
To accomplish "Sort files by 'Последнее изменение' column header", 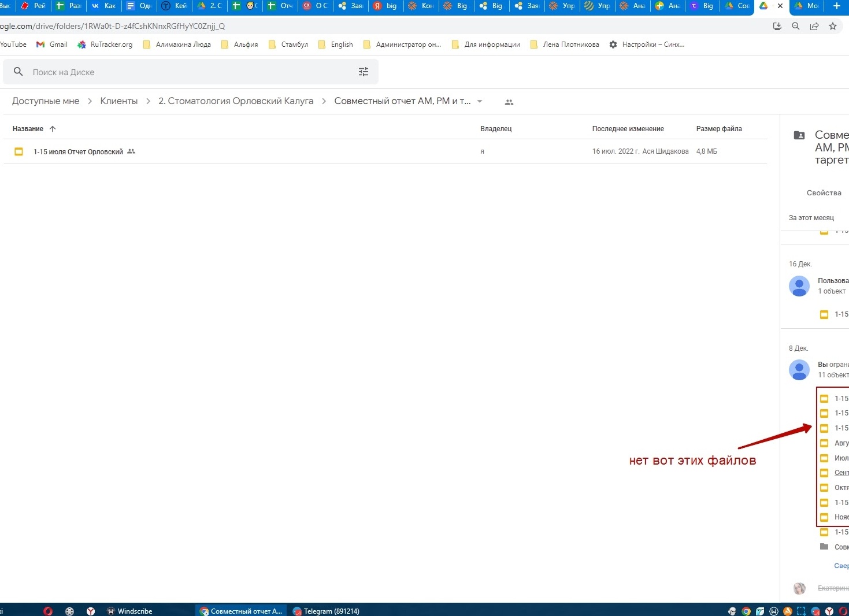I will point(628,129).
